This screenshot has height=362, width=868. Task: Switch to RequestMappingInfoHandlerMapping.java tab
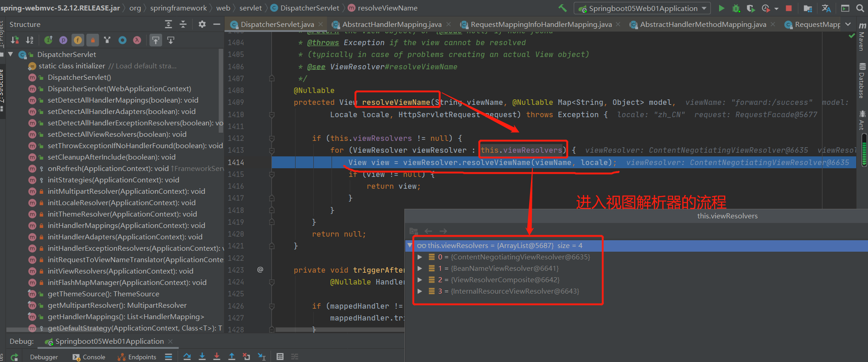[541, 25]
